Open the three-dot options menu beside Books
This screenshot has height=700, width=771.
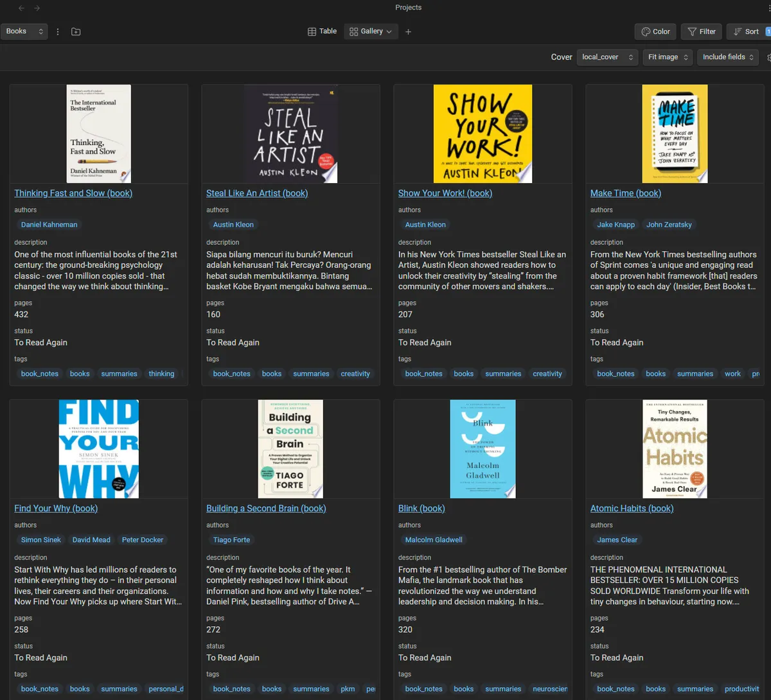click(58, 31)
